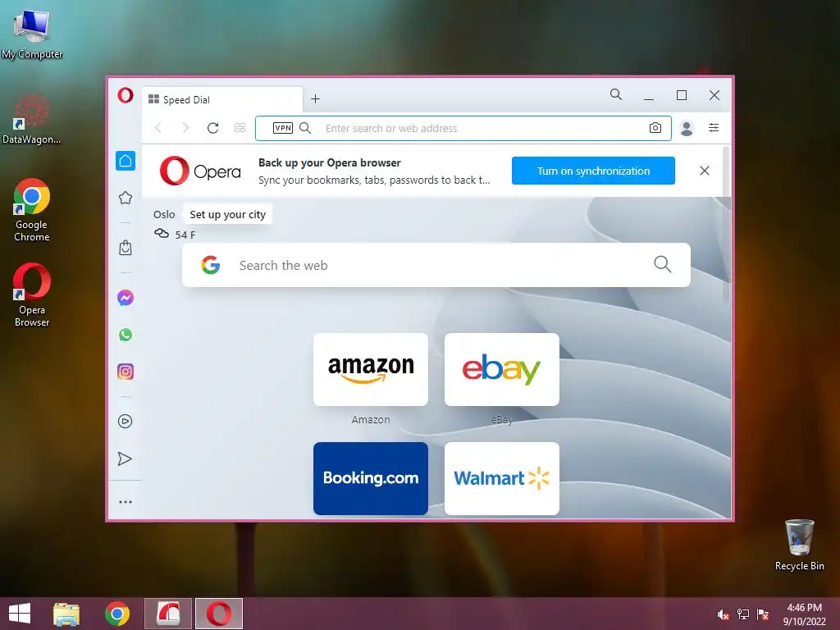Click Turn on synchronization button

tap(593, 171)
